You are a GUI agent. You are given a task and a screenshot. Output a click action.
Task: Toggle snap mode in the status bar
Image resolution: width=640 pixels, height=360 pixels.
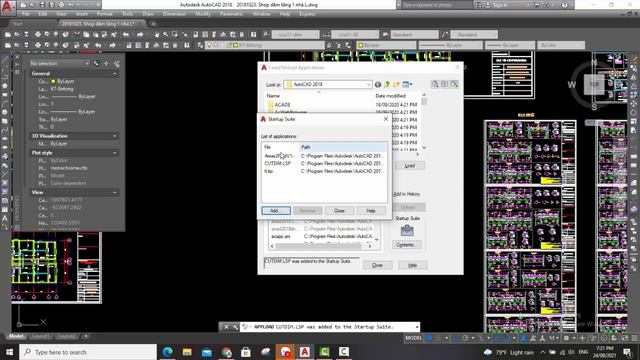point(438,338)
